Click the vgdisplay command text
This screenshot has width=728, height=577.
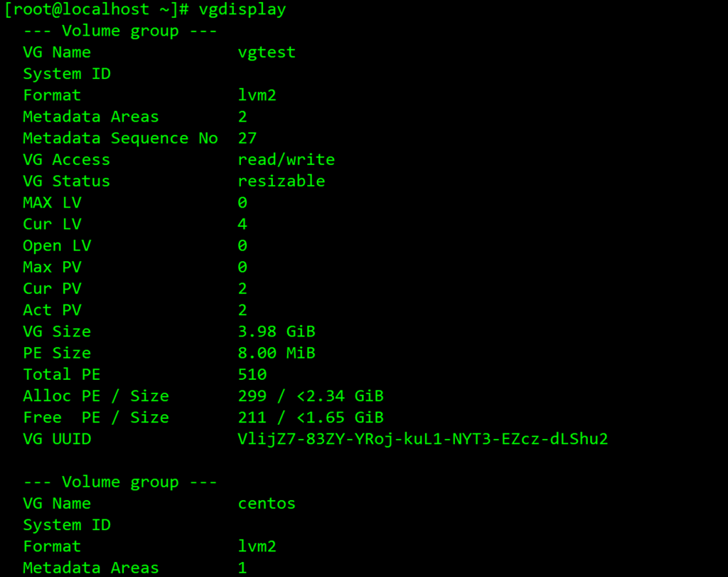pos(243,10)
